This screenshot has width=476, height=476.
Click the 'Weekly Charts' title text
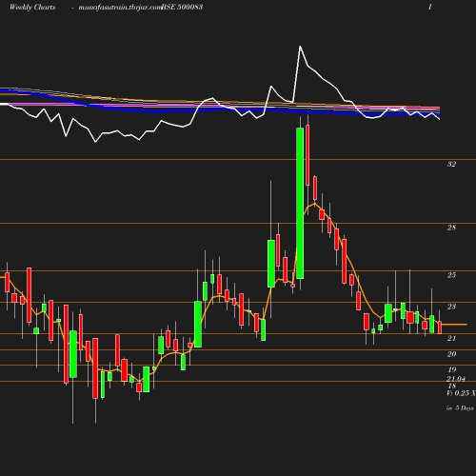coord(32,7)
